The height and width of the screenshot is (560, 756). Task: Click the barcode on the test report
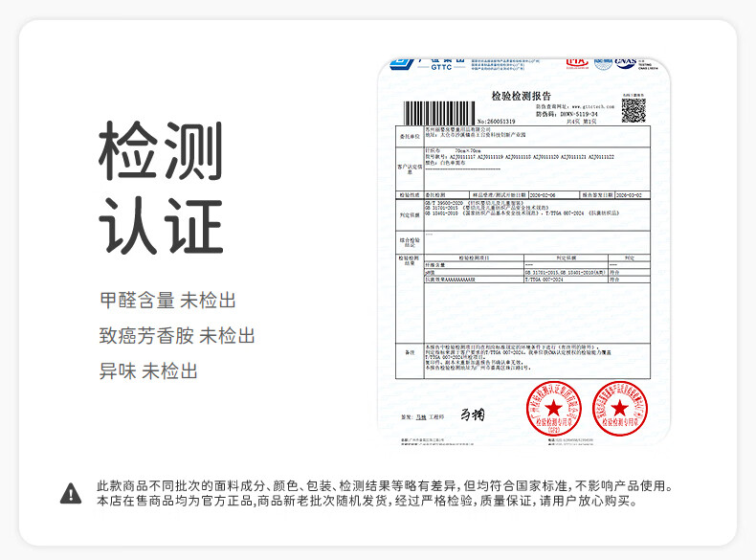tap(438, 113)
